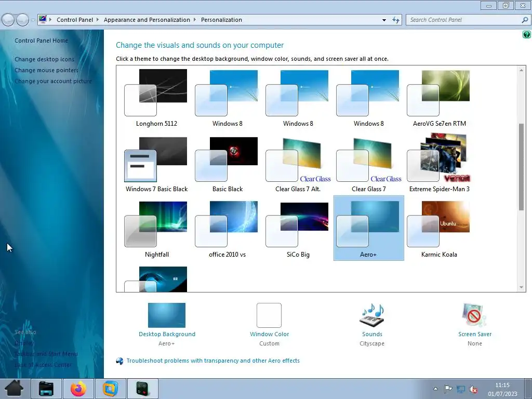Click the search magnifier icon
The image size is (532, 399).
(x=525, y=20)
